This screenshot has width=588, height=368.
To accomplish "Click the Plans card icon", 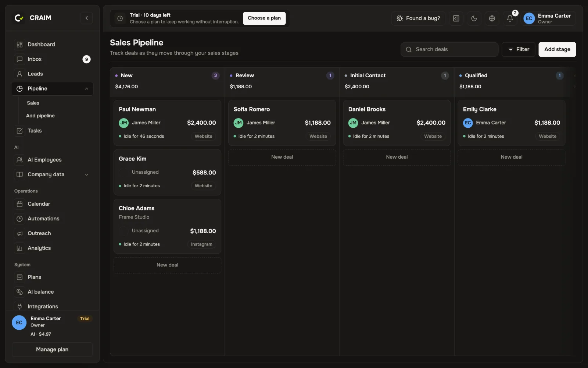I will coord(19,277).
